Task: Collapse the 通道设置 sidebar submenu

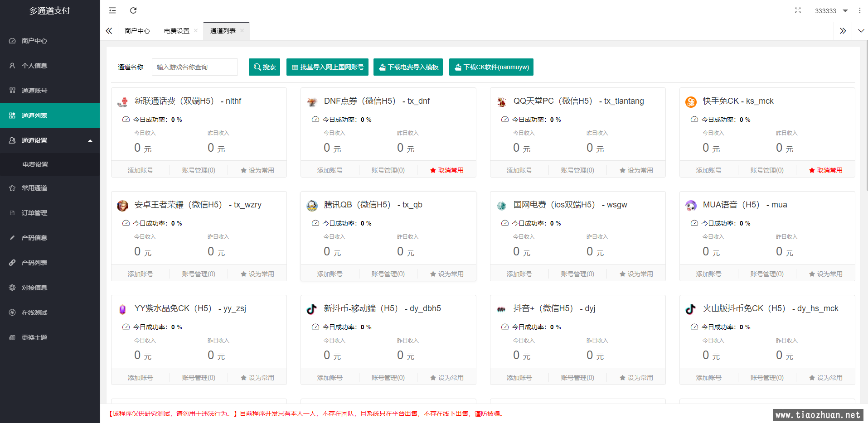Action: point(90,140)
